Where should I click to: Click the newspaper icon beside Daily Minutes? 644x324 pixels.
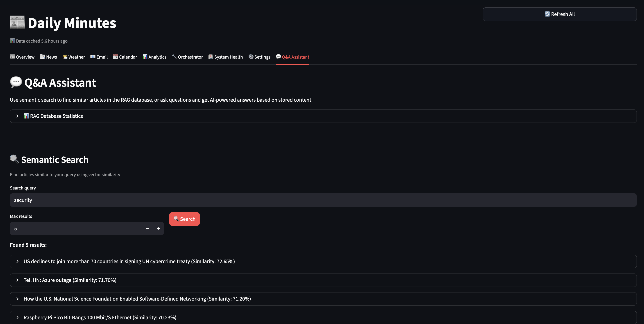pos(17,23)
